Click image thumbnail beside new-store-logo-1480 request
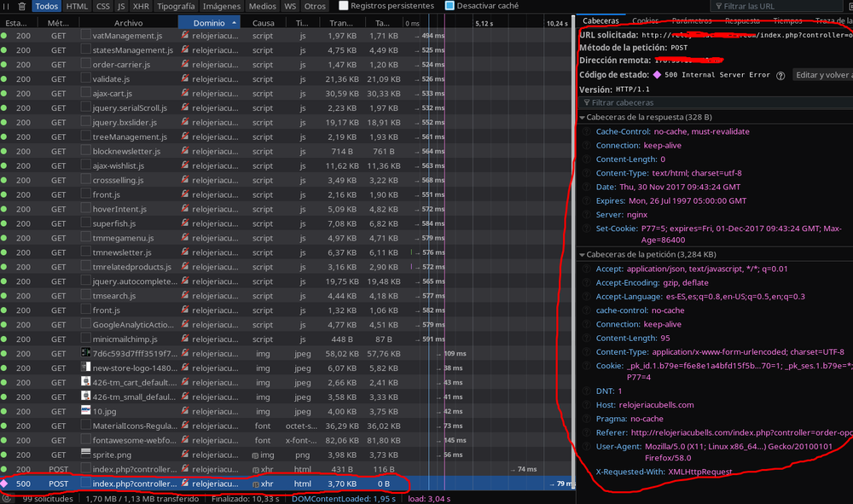This screenshot has height=504, width=853. coord(84,368)
